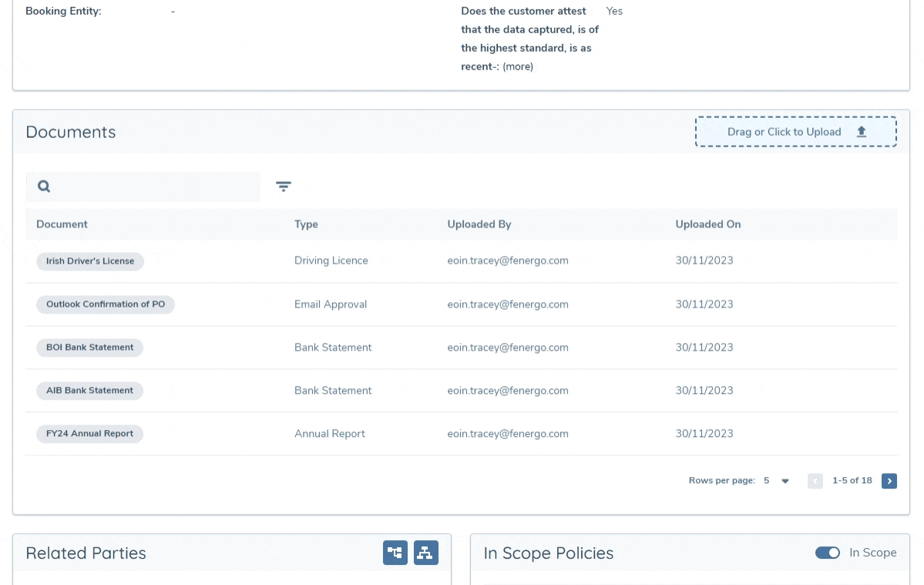The image size is (924, 585).
Task: Open the Irish Driver's License document
Action: pos(89,261)
